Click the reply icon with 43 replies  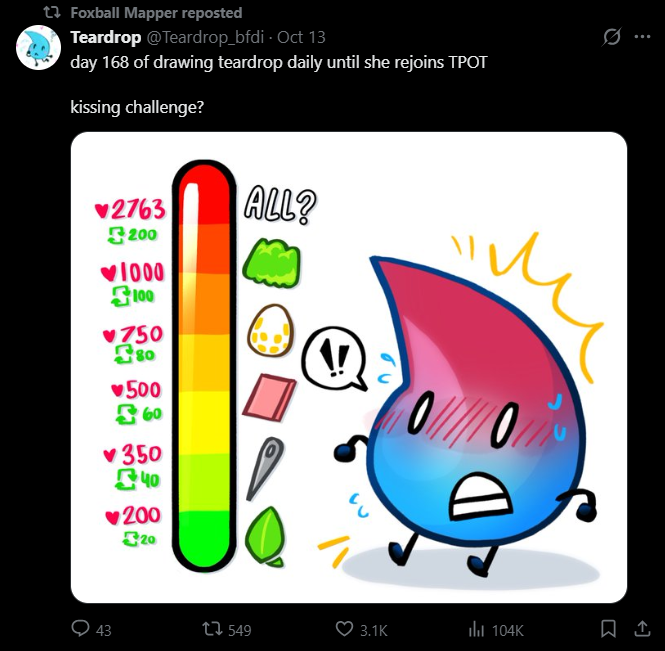(82, 629)
